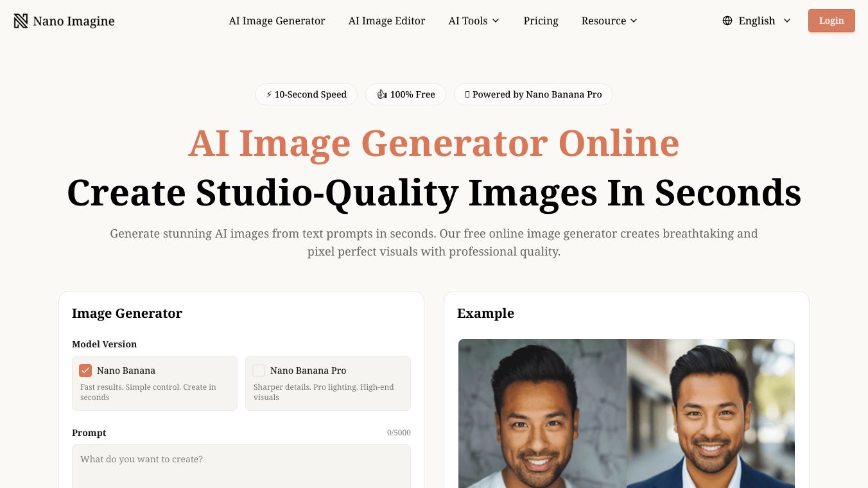Open the left example portrait image
Viewport: 868px width, 488px height.
(x=542, y=414)
